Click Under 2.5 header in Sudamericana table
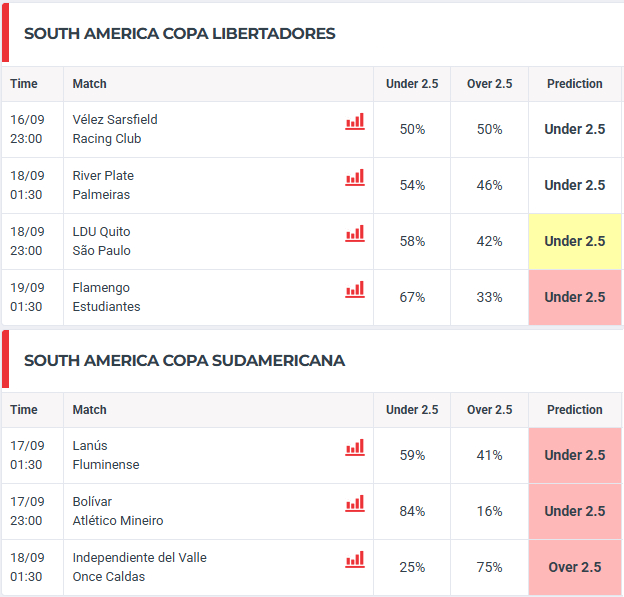 point(412,410)
